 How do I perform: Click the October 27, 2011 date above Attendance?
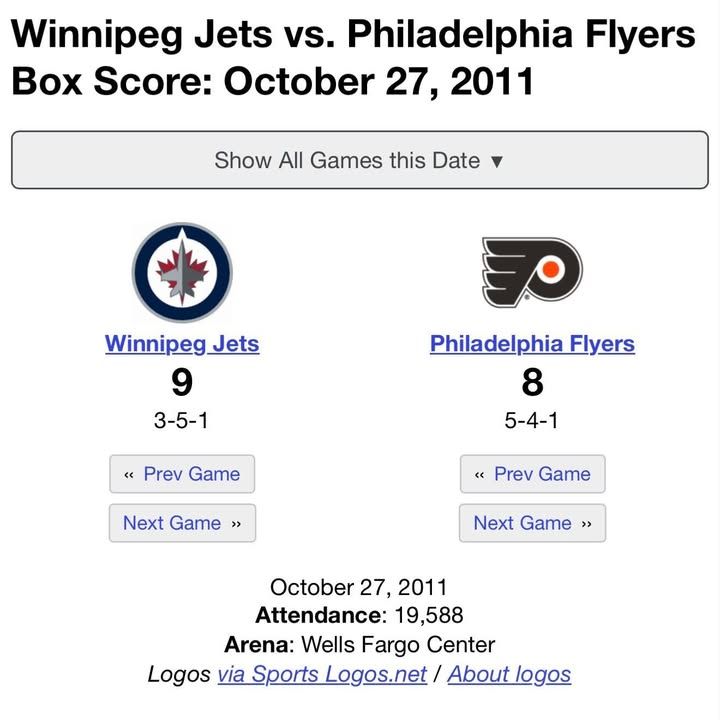tap(359, 587)
